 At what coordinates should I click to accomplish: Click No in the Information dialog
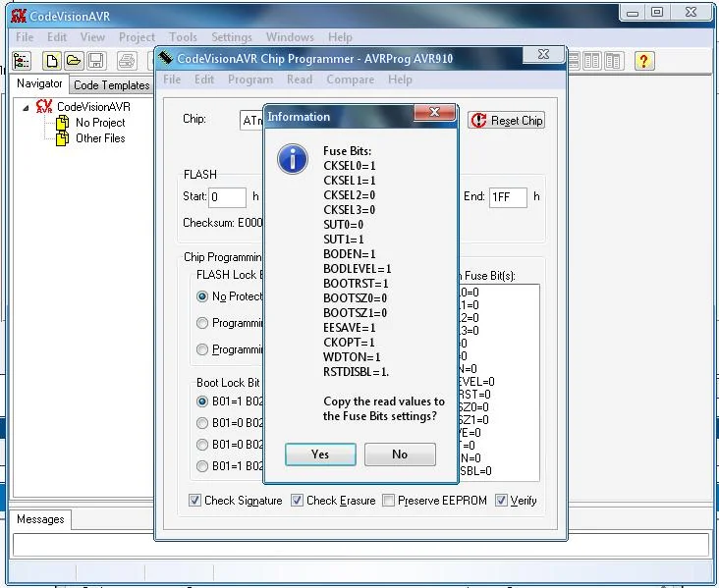click(x=400, y=454)
